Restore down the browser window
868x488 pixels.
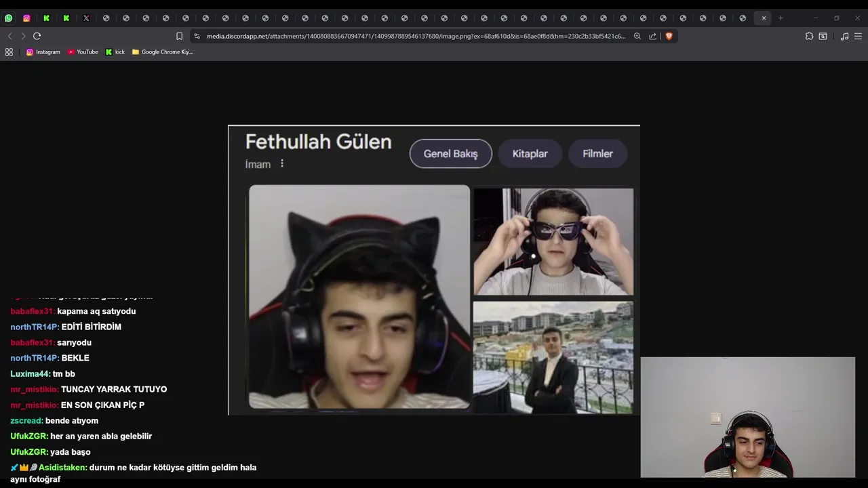[x=836, y=18]
